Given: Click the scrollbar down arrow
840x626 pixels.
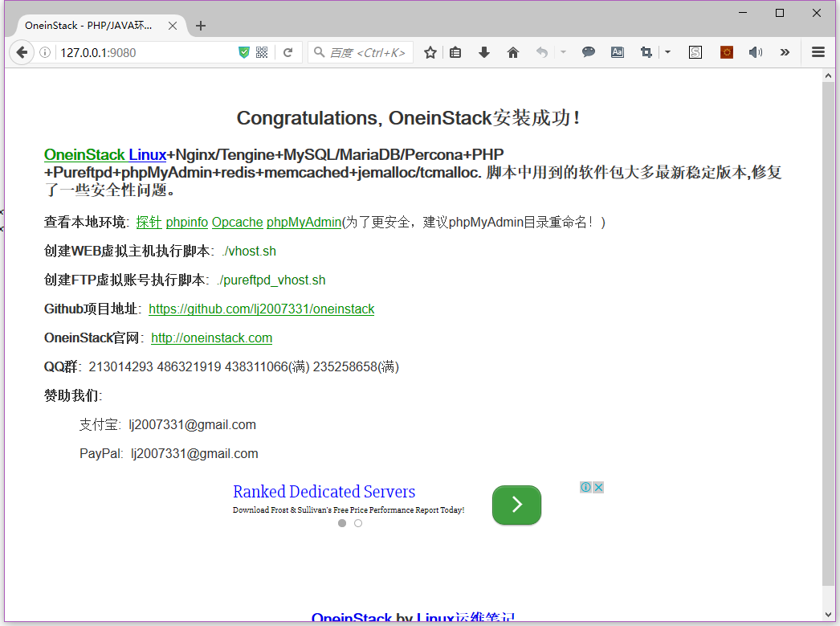Looking at the screenshot, I should 828,615.
